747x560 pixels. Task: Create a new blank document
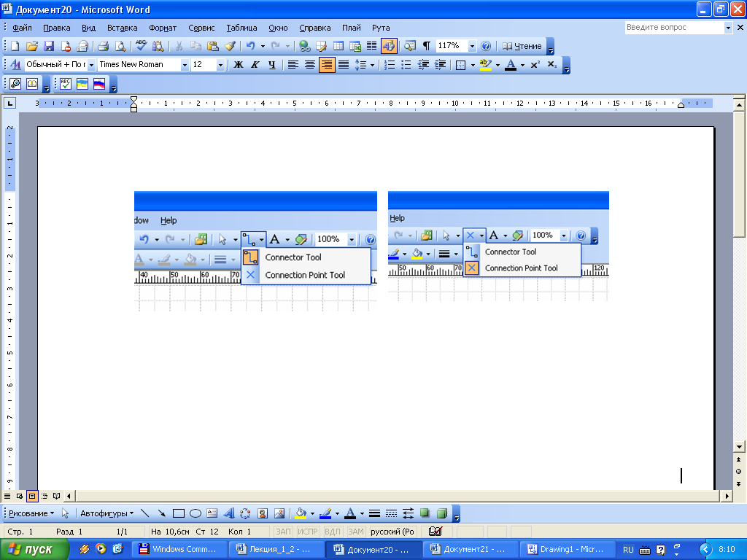(x=15, y=46)
